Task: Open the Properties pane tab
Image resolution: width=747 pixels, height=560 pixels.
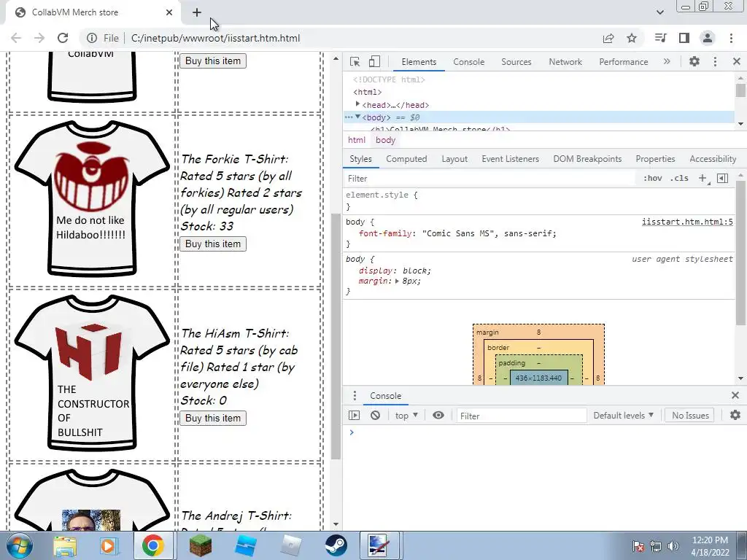Action: 655,159
